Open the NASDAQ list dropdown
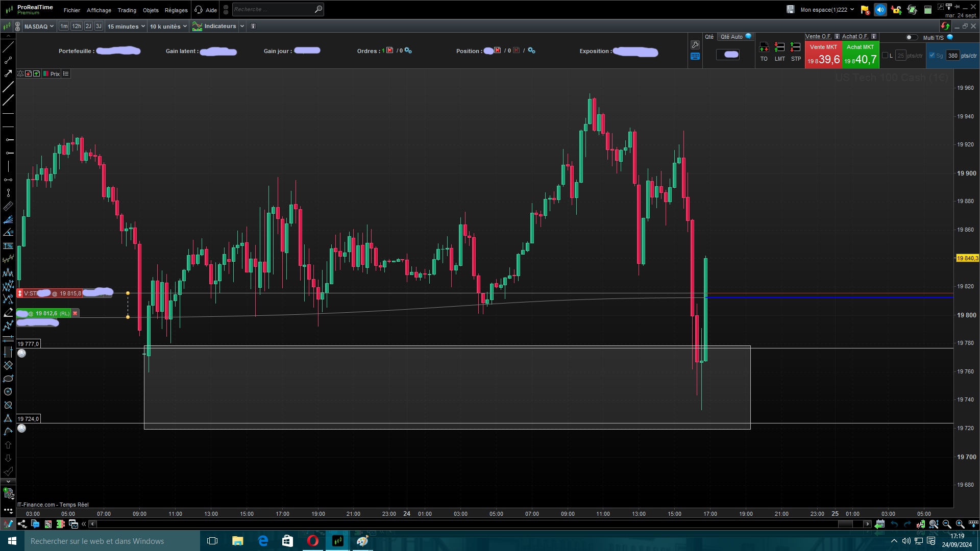This screenshot has height=551, width=980. (39, 27)
